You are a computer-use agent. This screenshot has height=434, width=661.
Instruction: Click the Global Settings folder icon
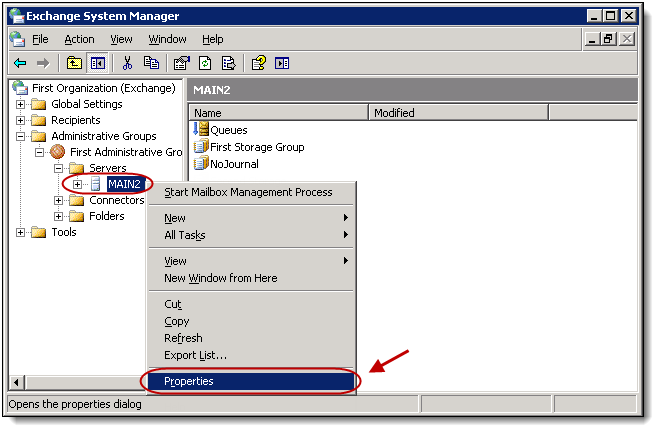click(x=38, y=104)
